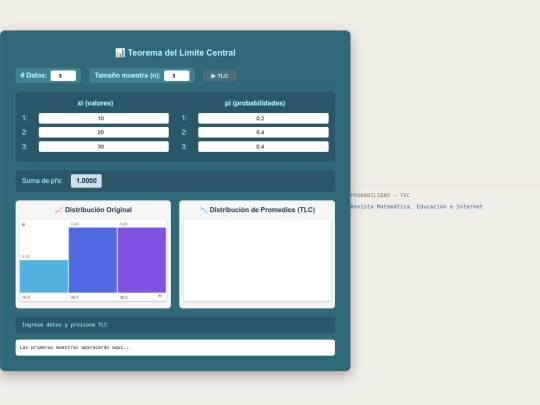Click the empty Distribución de Promedios chart area
The height and width of the screenshot is (405, 540).
click(x=257, y=260)
